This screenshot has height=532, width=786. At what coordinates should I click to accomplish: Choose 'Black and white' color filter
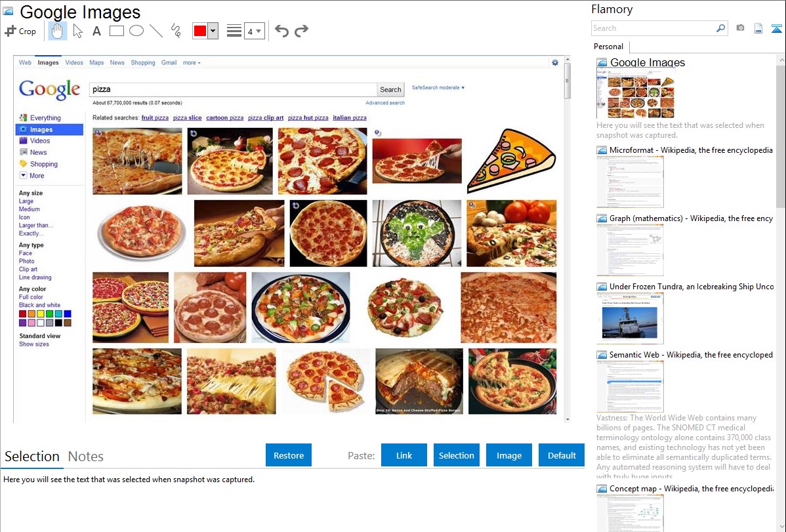tap(39, 305)
